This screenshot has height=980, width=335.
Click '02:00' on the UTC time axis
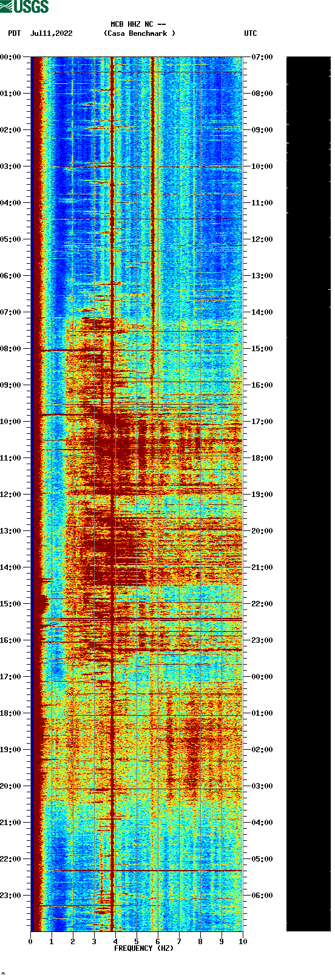click(x=262, y=750)
